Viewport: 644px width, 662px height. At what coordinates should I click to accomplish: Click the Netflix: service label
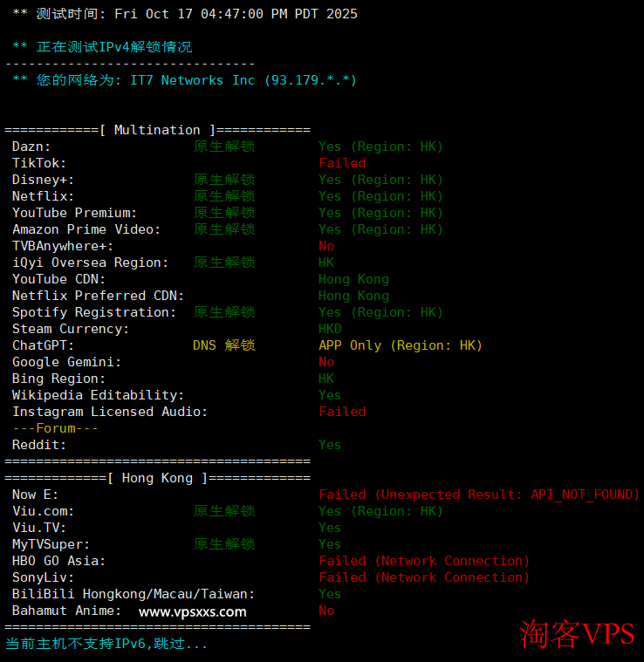coord(44,196)
